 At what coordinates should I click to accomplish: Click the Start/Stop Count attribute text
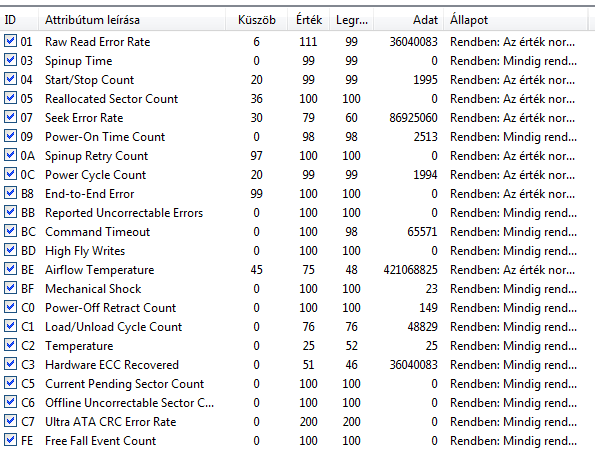pyautogui.click(x=90, y=80)
